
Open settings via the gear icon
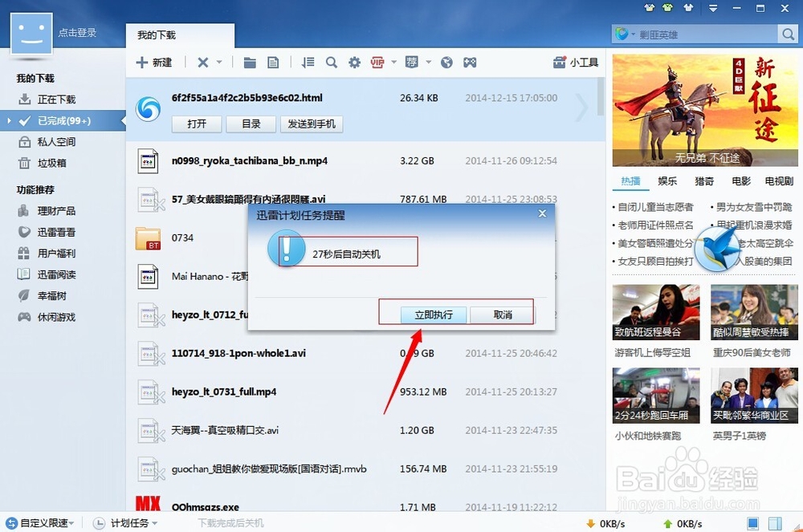[355, 62]
